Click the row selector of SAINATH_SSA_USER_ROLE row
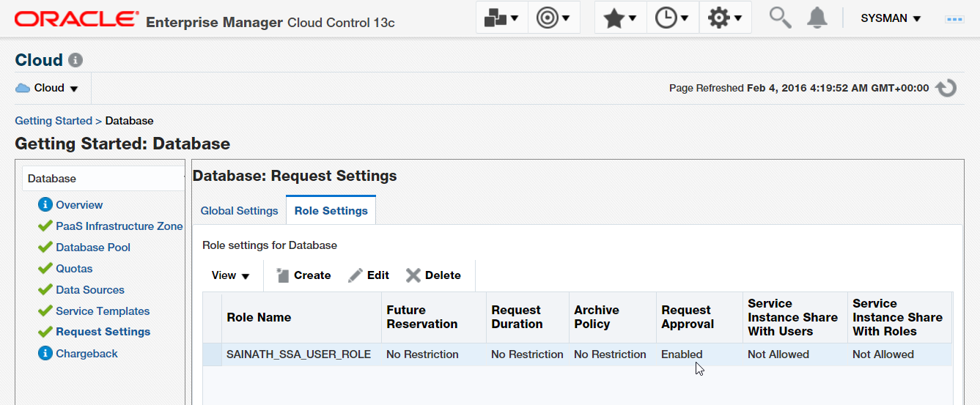The height and width of the screenshot is (405, 980). [213, 354]
